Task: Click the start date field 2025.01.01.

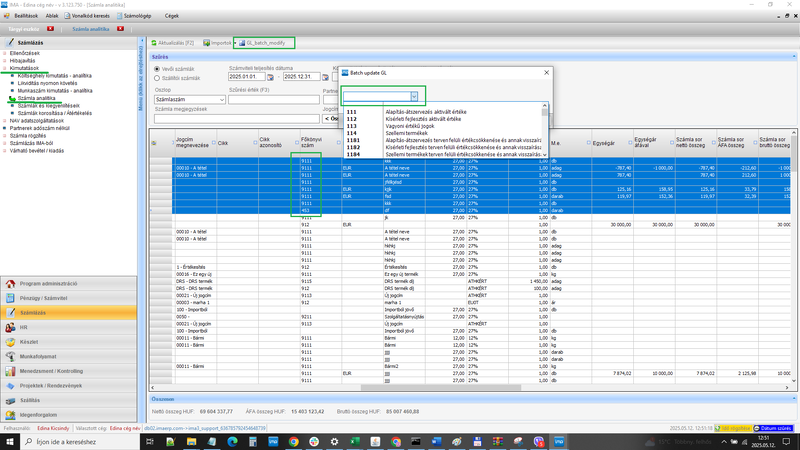Action: pyautogui.click(x=246, y=77)
